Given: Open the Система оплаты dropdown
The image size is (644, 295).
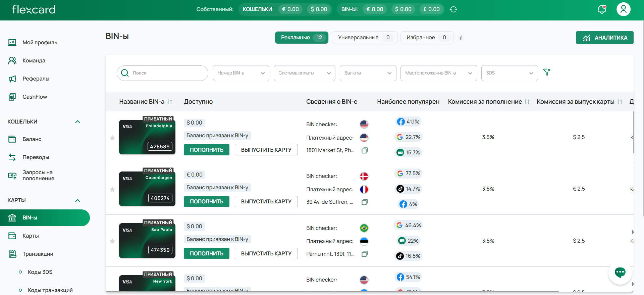Looking at the screenshot, I should 304,73.
